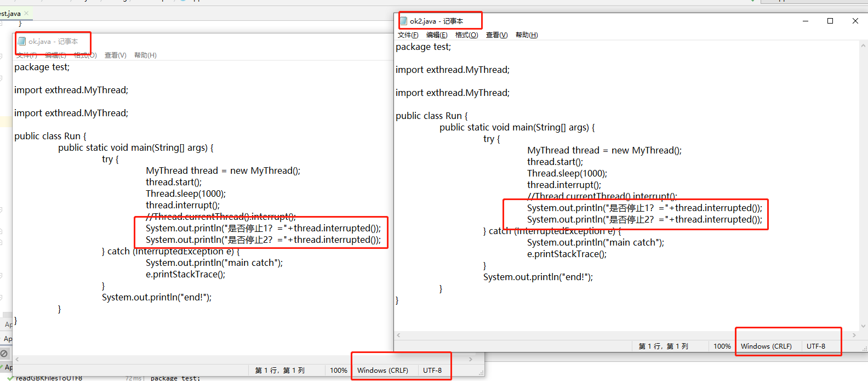Click UTF-8 in the ok2.java status bar

[815, 346]
